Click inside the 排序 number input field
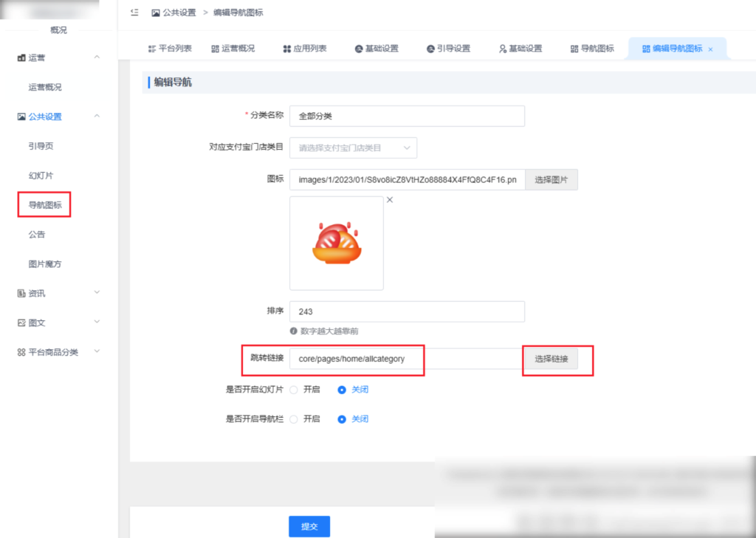756x538 pixels. [x=406, y=311]
